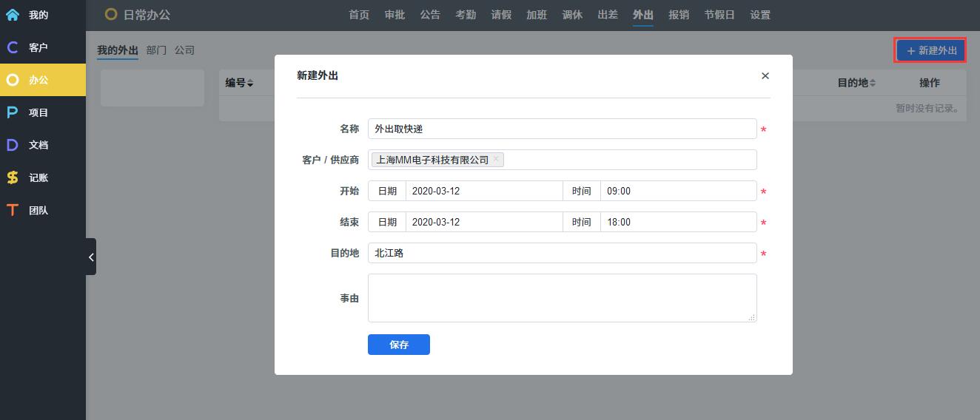980x420 pixels.
Task: Switch to the 部门 tab
Action: point(156,50)
